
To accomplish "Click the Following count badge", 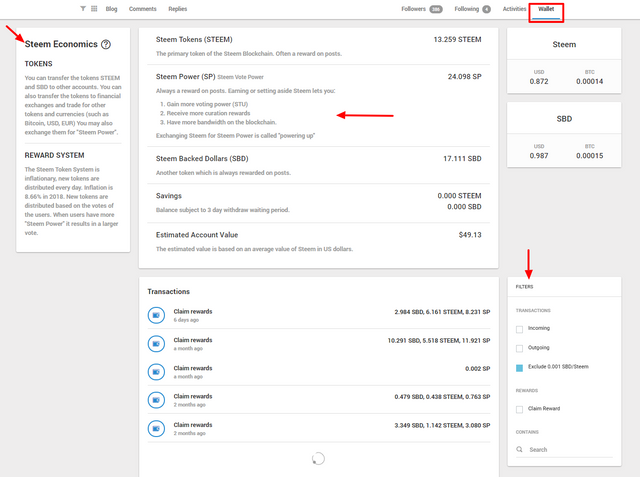I will tap(487, 9).
